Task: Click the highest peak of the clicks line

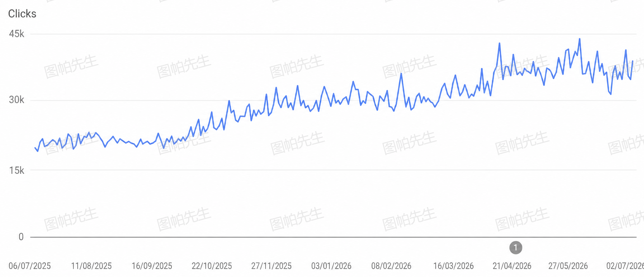Action: [579, 39]
